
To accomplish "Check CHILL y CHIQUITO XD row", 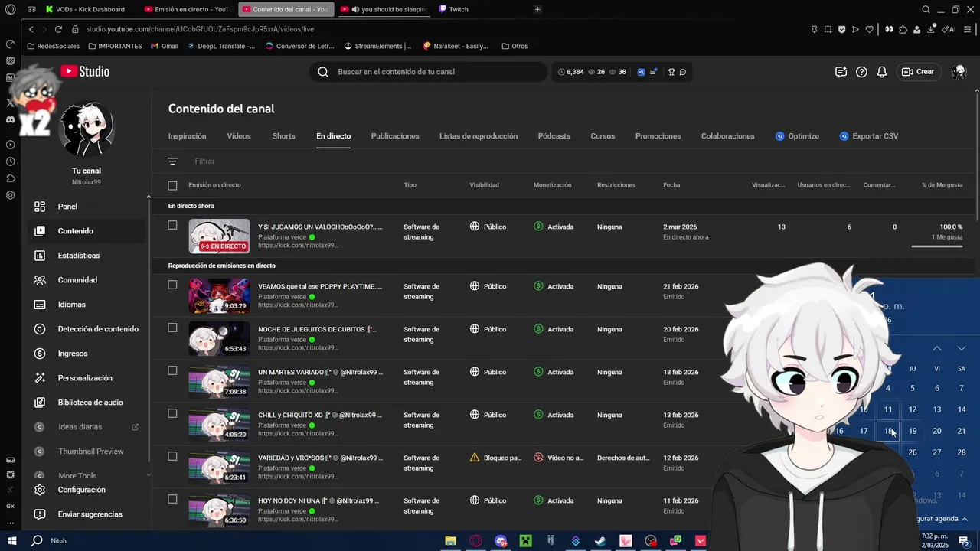I will pyautogui.click(x=172, y=413).
